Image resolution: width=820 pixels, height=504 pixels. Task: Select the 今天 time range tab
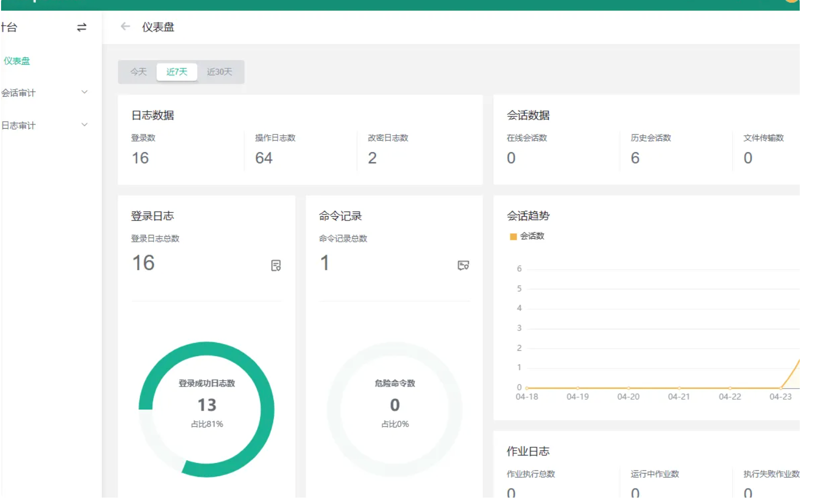pyautogui.click(x=138, y=72)
